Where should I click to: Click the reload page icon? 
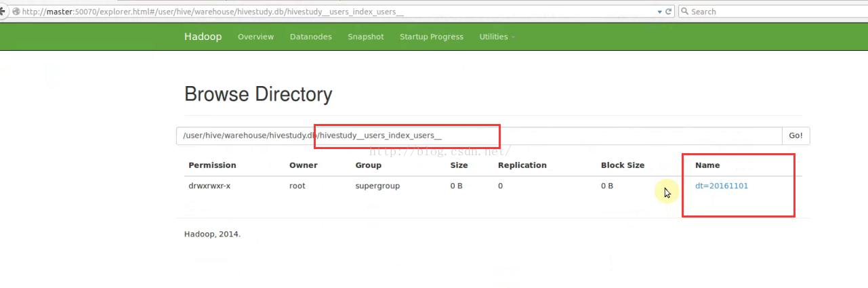click(x=669, y=12)
